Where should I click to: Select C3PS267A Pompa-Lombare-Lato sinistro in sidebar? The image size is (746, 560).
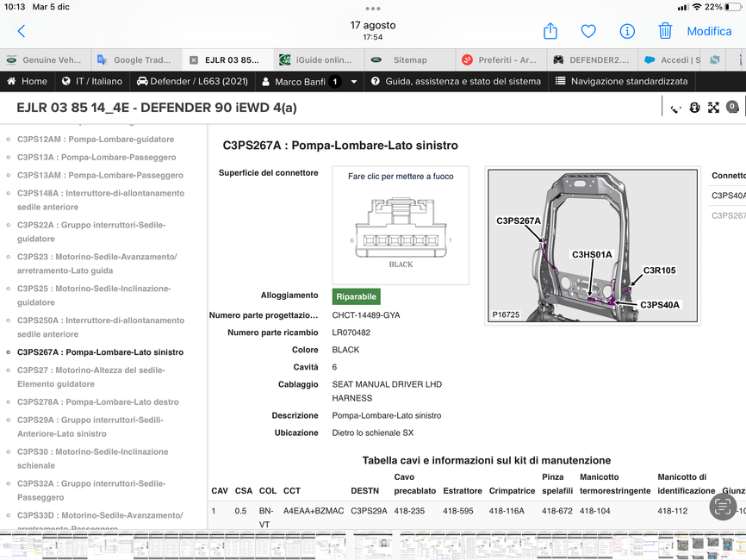pos(101,352)
